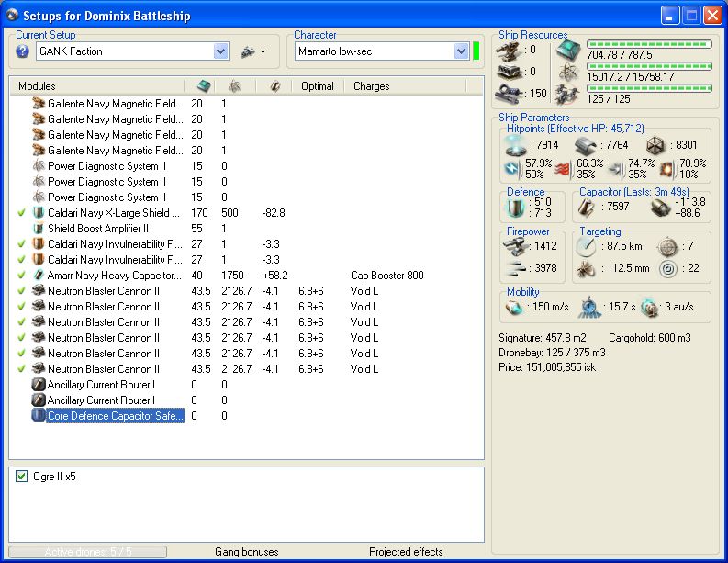
Task: Open the Current Setup dropdown showing GANK Faction
Action: tap(220, 51)
